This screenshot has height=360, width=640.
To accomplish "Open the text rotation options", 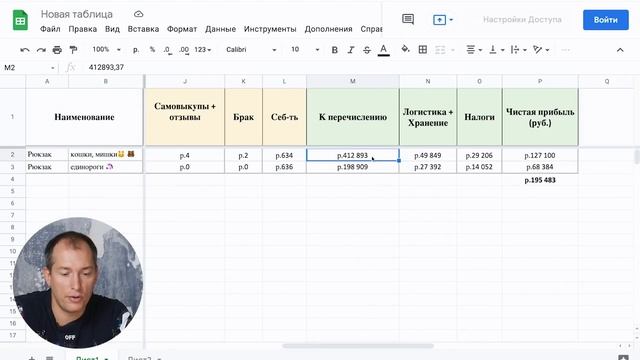I will pos(541,50).
